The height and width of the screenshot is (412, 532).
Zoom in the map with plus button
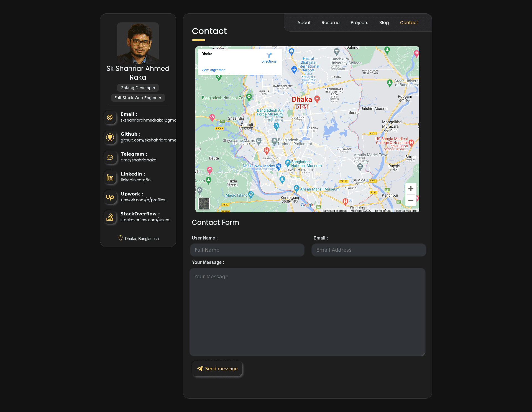(x=411, y=189)
